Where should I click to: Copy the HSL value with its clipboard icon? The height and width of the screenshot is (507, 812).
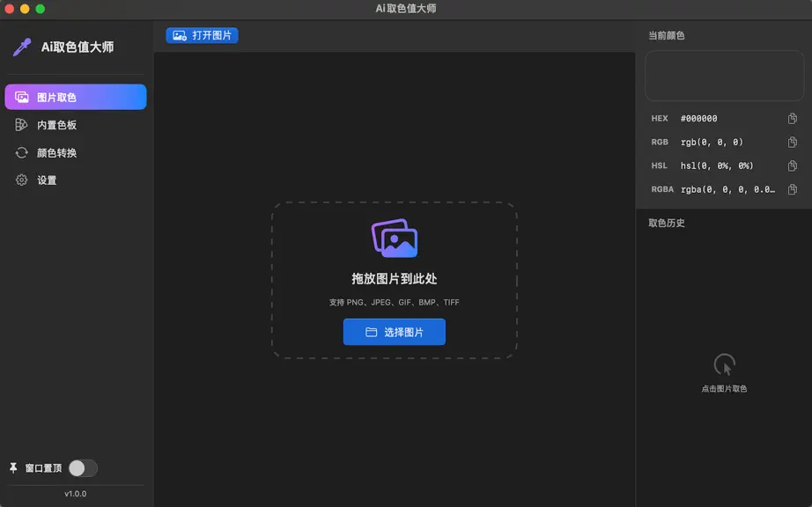point(793,165)
